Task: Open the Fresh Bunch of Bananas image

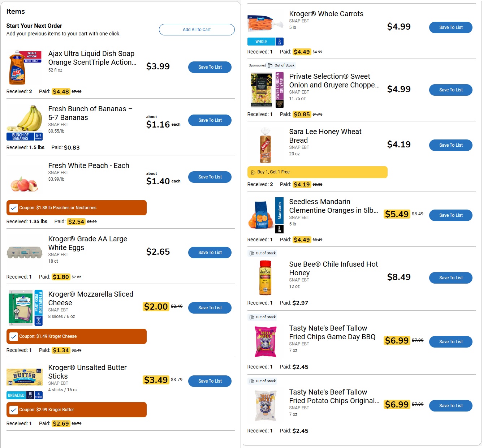Action: pos(25,122)
